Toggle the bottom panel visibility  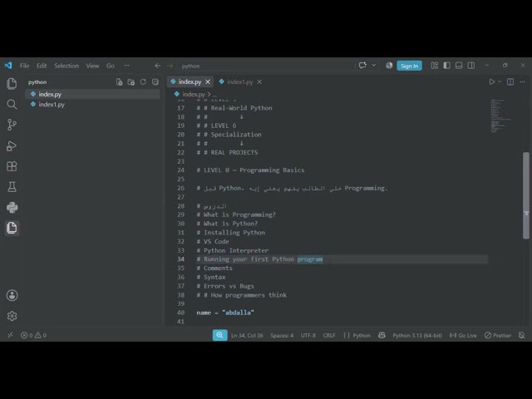pyautogui.click(x=459, y=66)
